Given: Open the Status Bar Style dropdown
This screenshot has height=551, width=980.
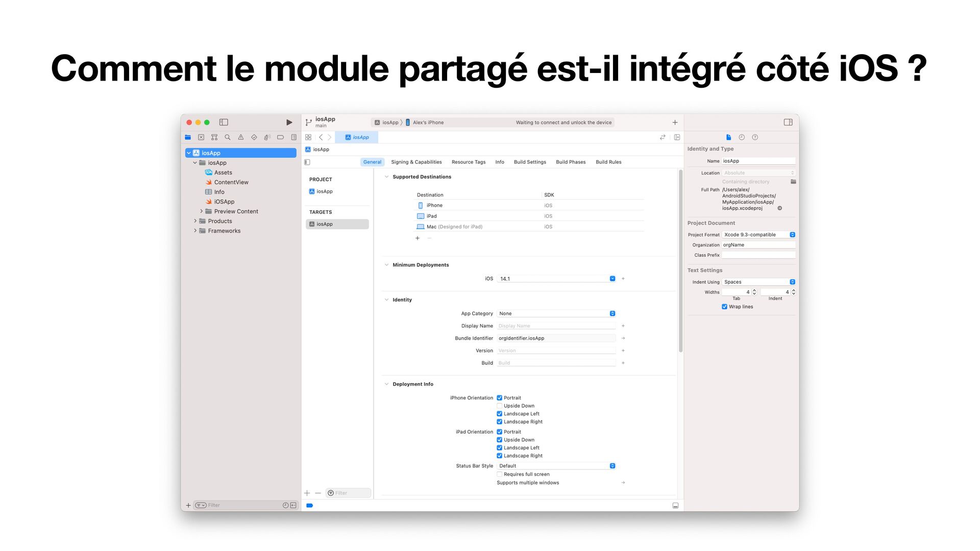Looking at the screenshot, I should pos(556,466).
